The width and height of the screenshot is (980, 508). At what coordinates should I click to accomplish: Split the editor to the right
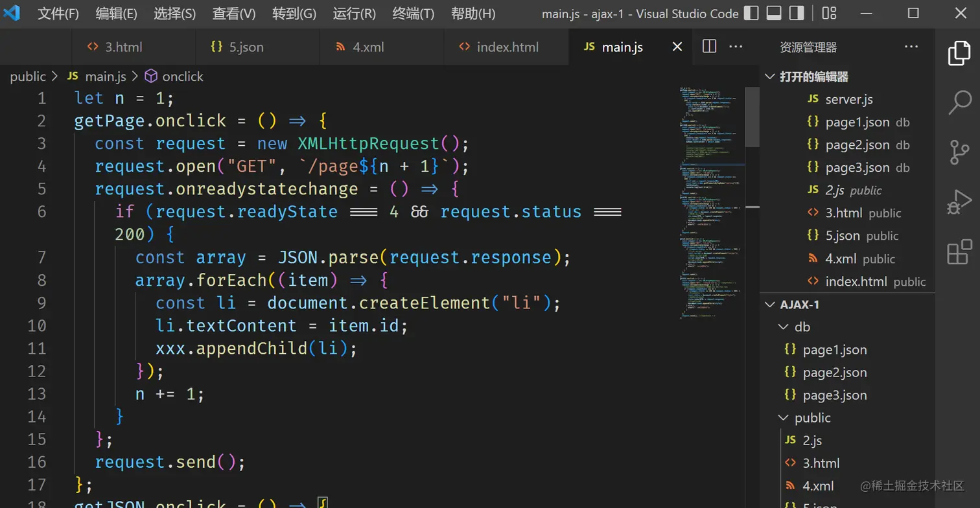coord(710,47)
